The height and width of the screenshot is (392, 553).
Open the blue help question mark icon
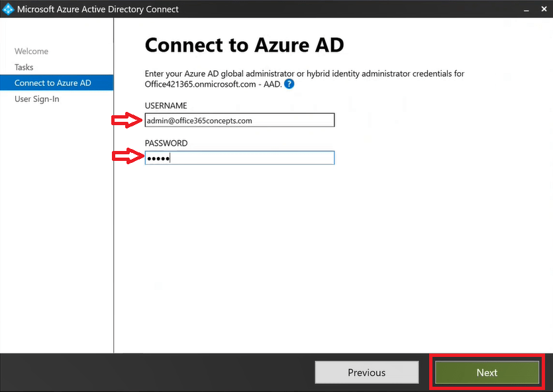coord(289,84)
